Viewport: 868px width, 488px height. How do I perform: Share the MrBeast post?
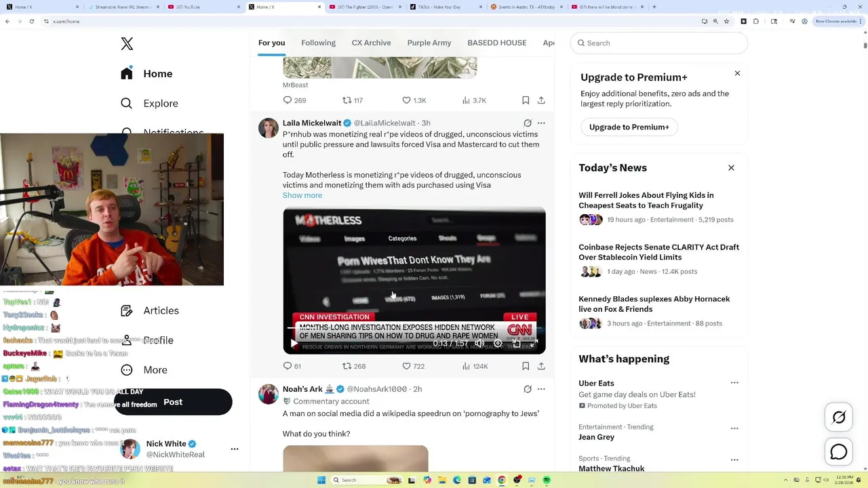541,100
